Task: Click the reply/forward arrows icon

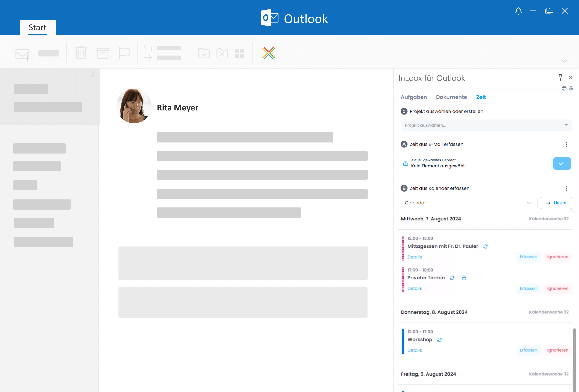Action: (x=148, y=53)
